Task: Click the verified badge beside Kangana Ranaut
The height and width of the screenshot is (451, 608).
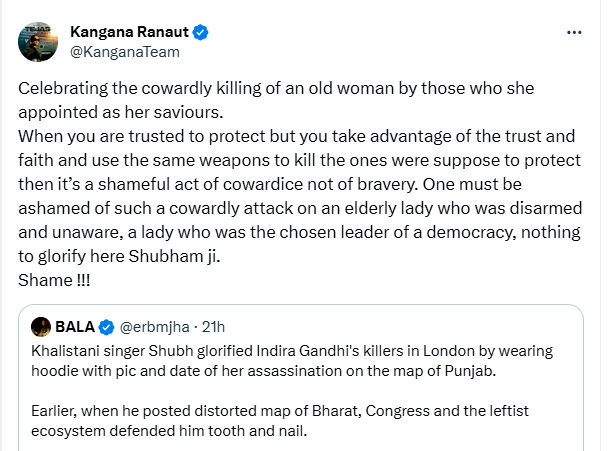Action: tap(201, 32)
